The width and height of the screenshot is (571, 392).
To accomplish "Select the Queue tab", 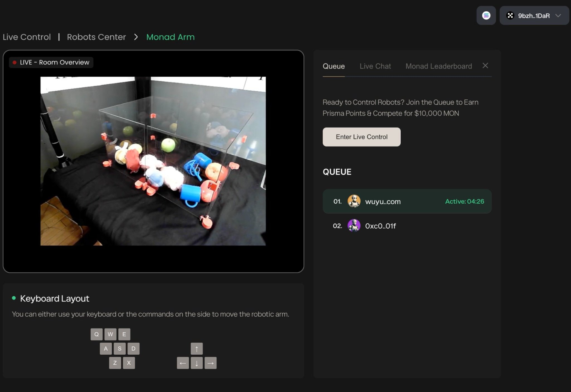I will click(334, 66).
